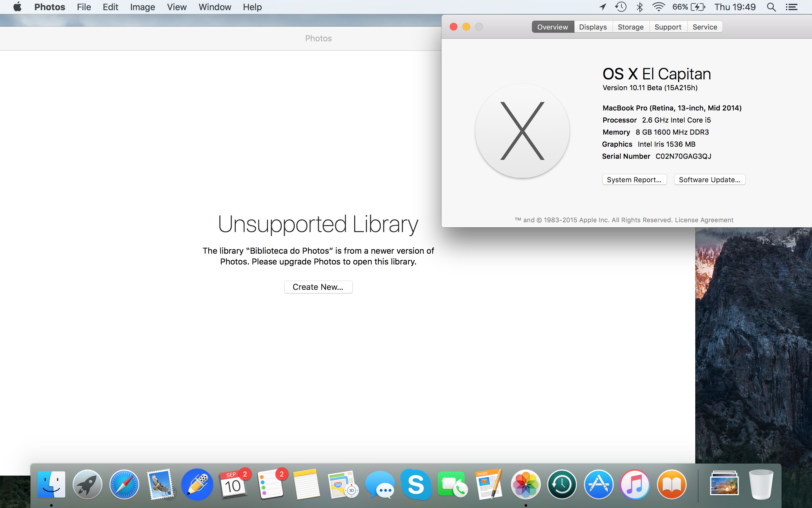
Task: Click the Unsupported Library heading
Action: (318, 224)
